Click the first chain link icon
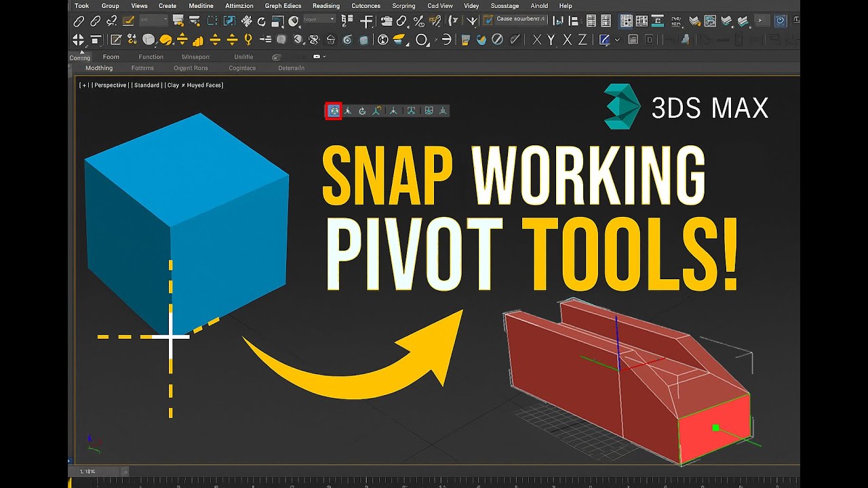The height and width of the screenshot is (488, 868). pyautogui.click(x=79, y=21)
